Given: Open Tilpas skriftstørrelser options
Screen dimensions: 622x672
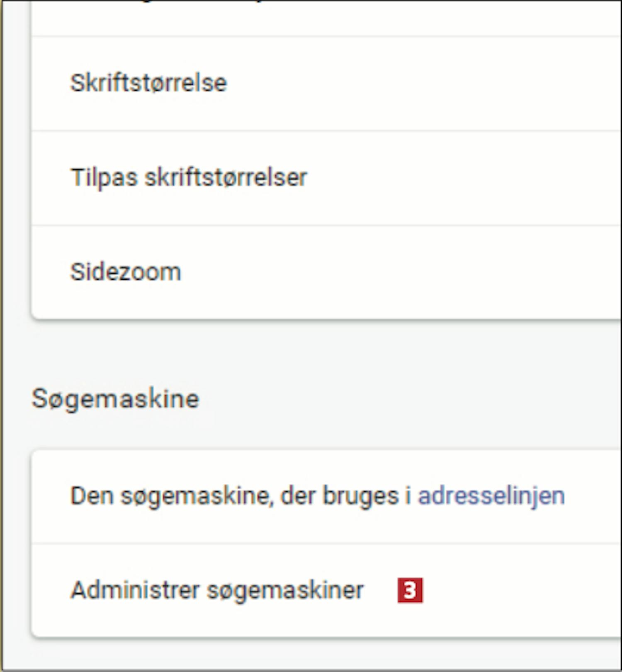Looking at the screenshot, I should coord(189,177).
